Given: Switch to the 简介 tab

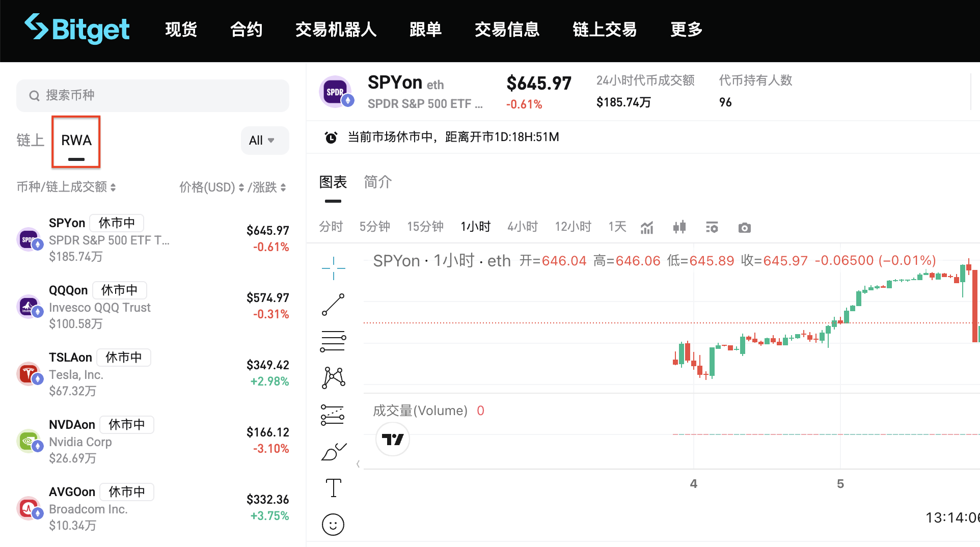Looking at the screenshot, I should click(x=378, y=182).
